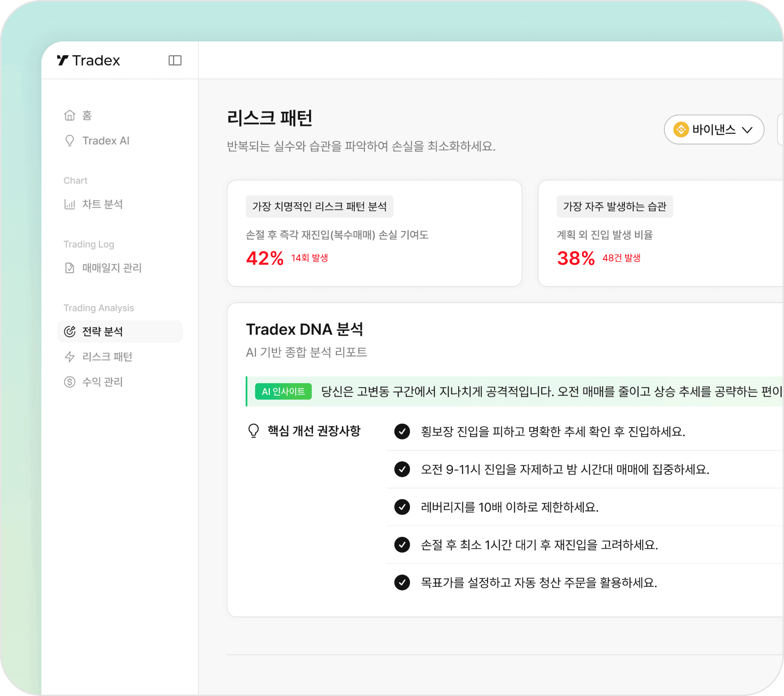Click the AI 기반 종합 분석 리포트 subtitle
The image size is (784, 696).
click(306, 352)
